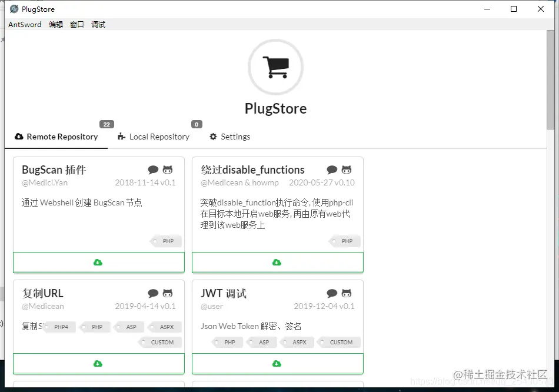Open the Settings tab
The image size is (559, 392).
point(229,137)
